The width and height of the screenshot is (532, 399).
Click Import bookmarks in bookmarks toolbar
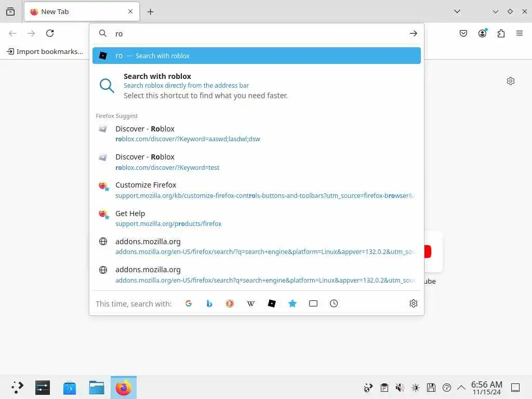click(x=45, y=51)
